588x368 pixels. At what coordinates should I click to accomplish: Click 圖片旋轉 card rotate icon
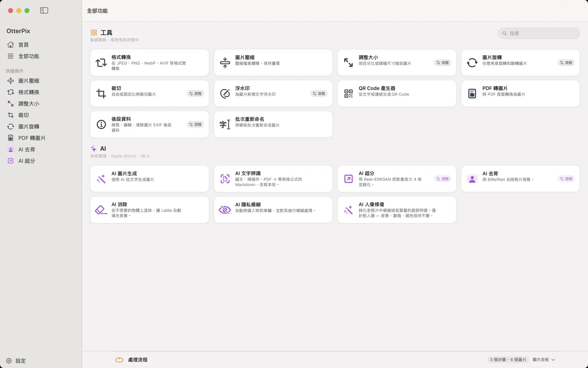pos(472,63)
